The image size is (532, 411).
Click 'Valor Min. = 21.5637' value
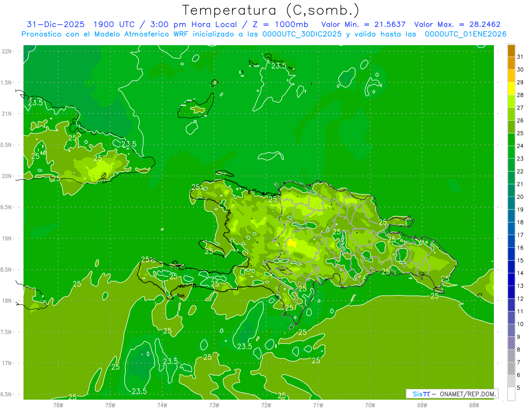pyautogui.click(x=364, y=24)
